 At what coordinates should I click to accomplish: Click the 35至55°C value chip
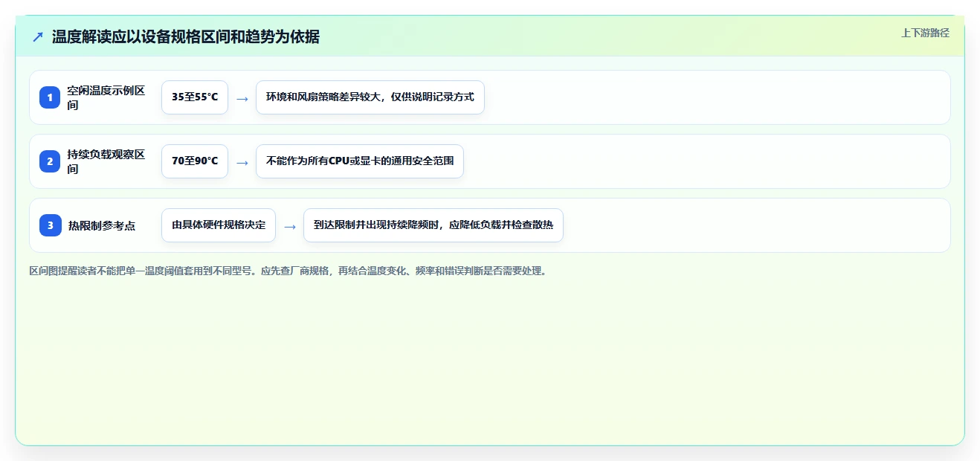click(x=195, y=97)
